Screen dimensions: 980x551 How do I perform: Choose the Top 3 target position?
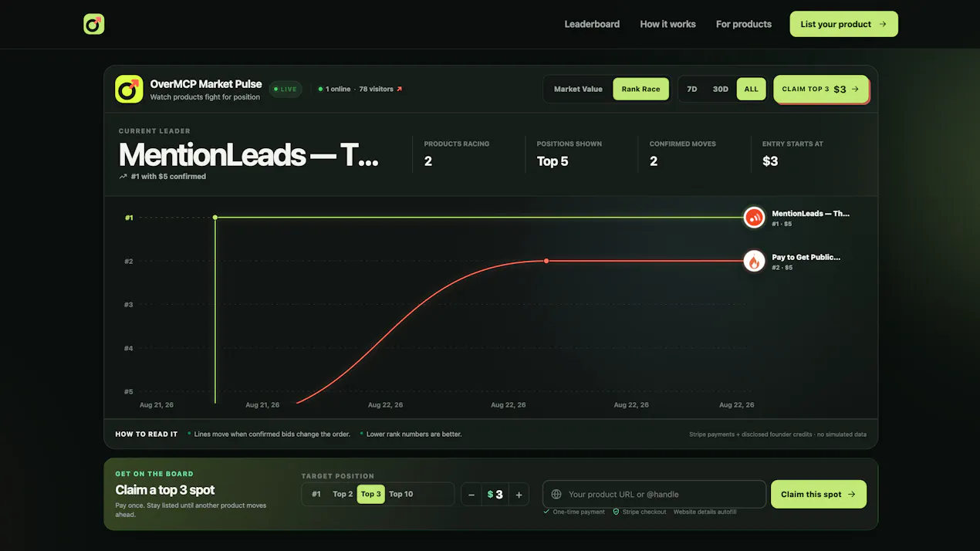point(371,494)
